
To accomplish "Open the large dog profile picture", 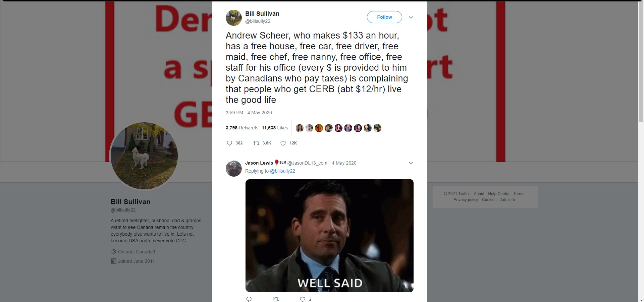I will pos(144,156).
